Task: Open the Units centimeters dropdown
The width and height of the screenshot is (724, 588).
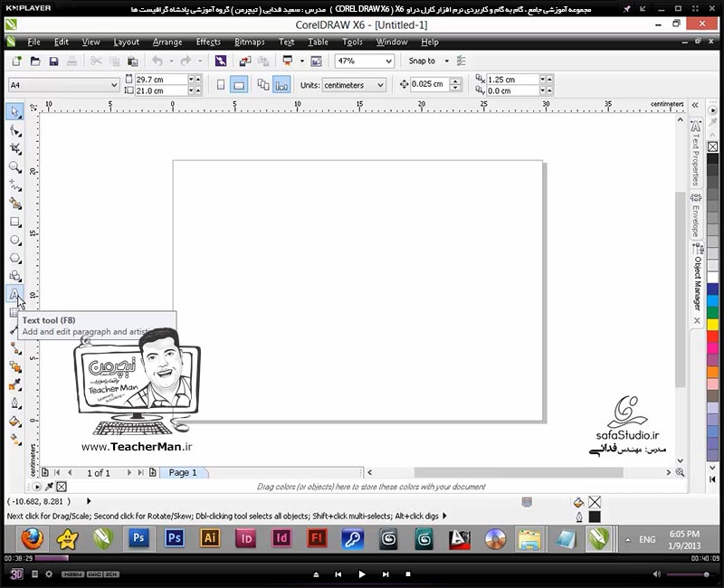Action: [x=380, y=85]
